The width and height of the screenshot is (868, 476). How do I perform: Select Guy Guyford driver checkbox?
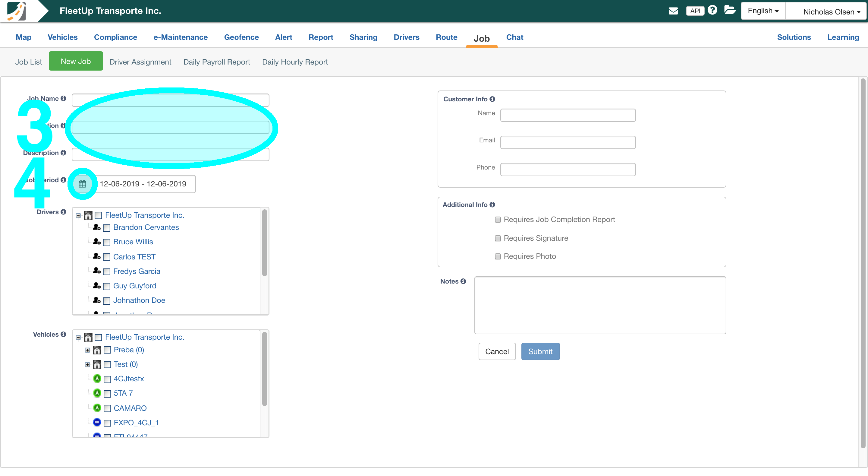(107, 286)
